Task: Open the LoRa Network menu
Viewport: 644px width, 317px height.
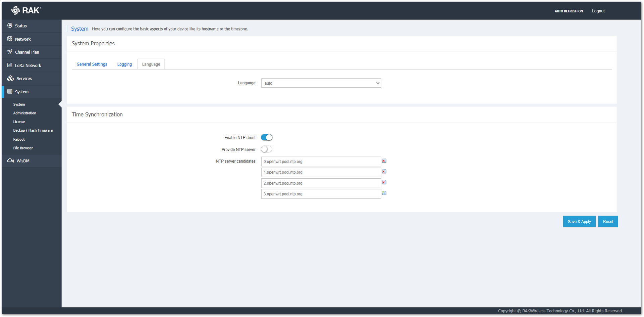Action: 32,65
